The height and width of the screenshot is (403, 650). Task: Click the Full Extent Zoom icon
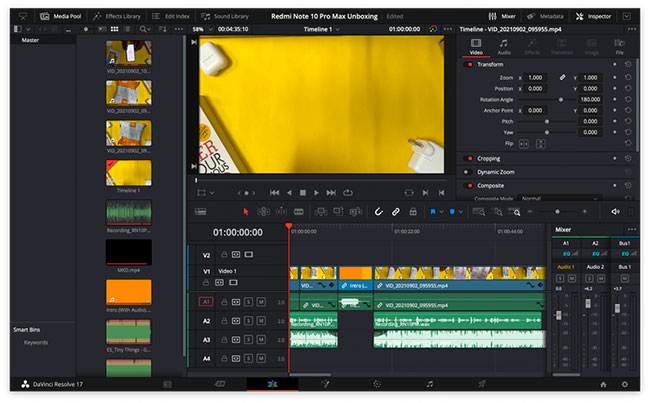click(x=479, y=212)
